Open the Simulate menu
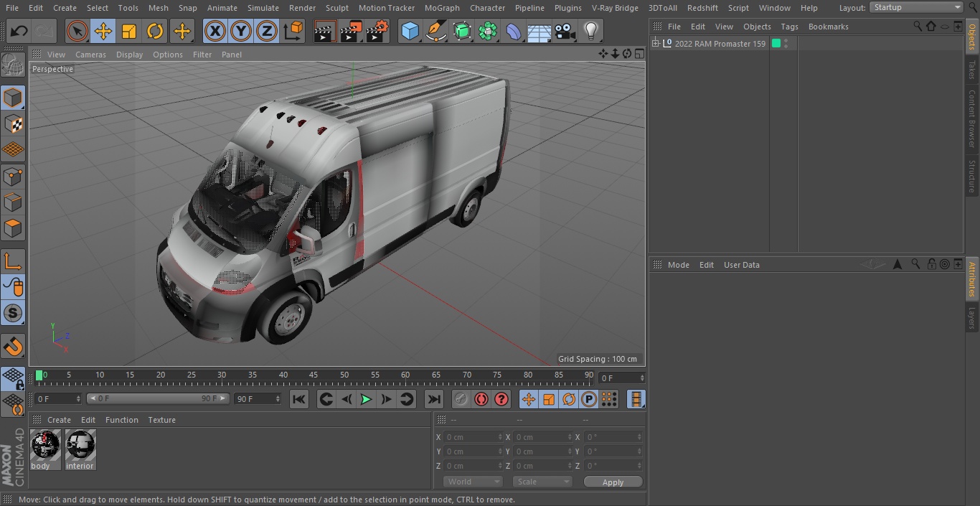The width and height of the screenshot is (980, 506). coord(263,8)
